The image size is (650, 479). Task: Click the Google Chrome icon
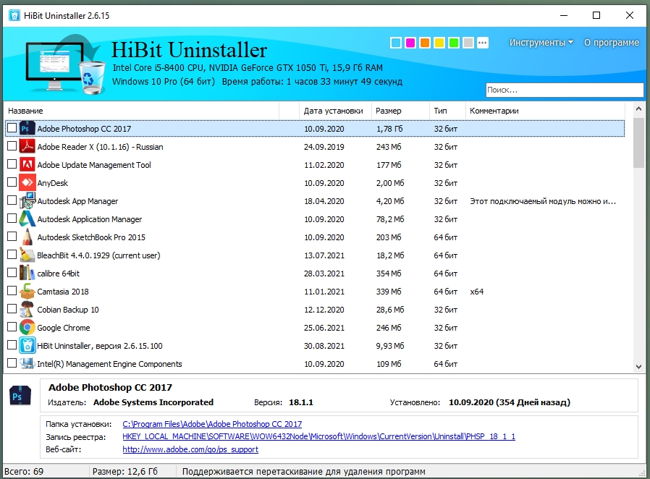click(x=27, y=327)
